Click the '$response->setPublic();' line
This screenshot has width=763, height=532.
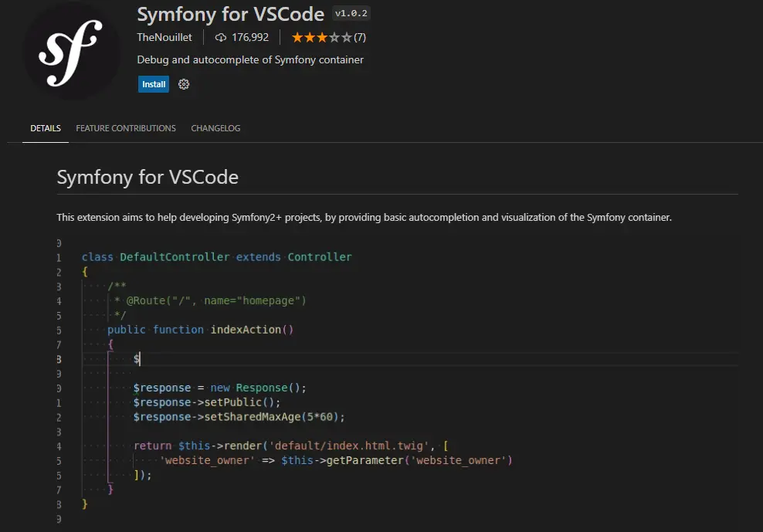[x=207, y=402]
